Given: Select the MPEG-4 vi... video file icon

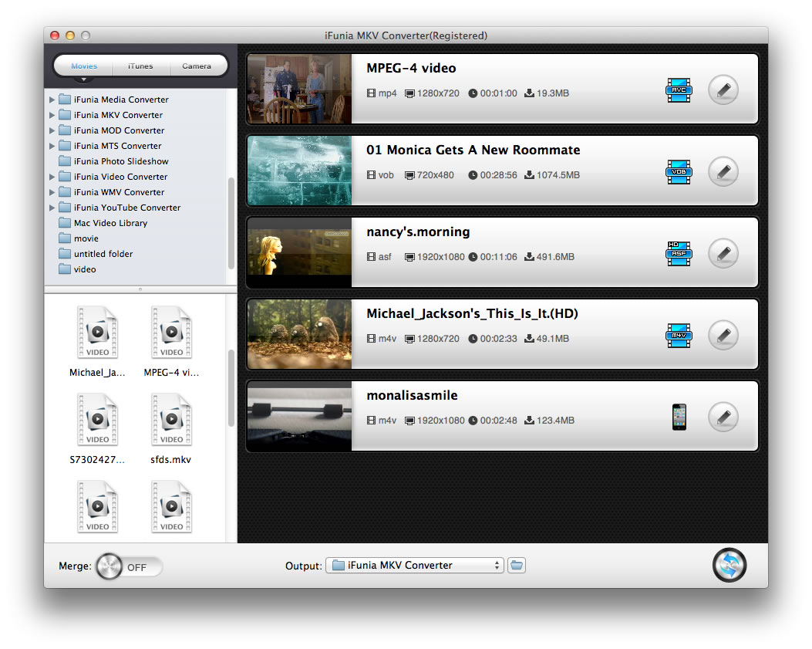Looking at the screenshot, I should (171, 333).
